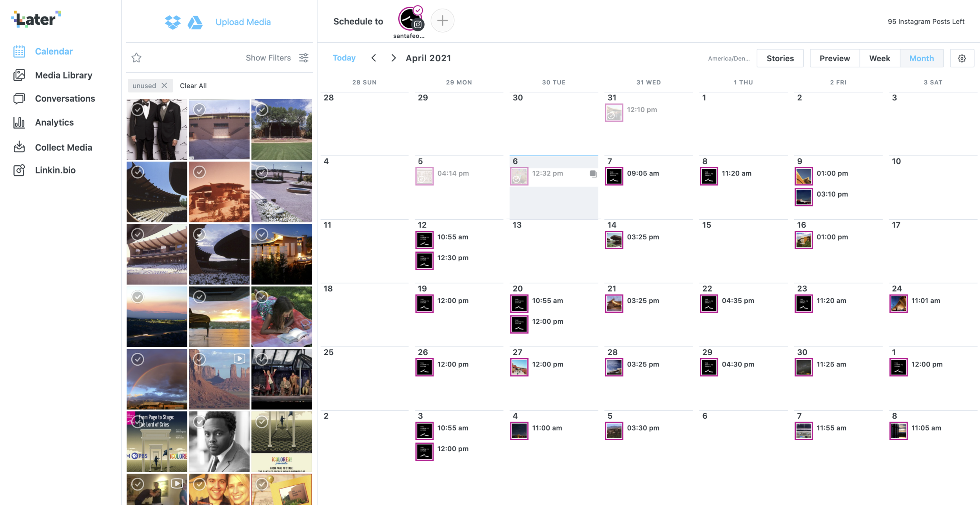
Task: Select the tuxedo men photo checkmark
Action: point(138,110)
